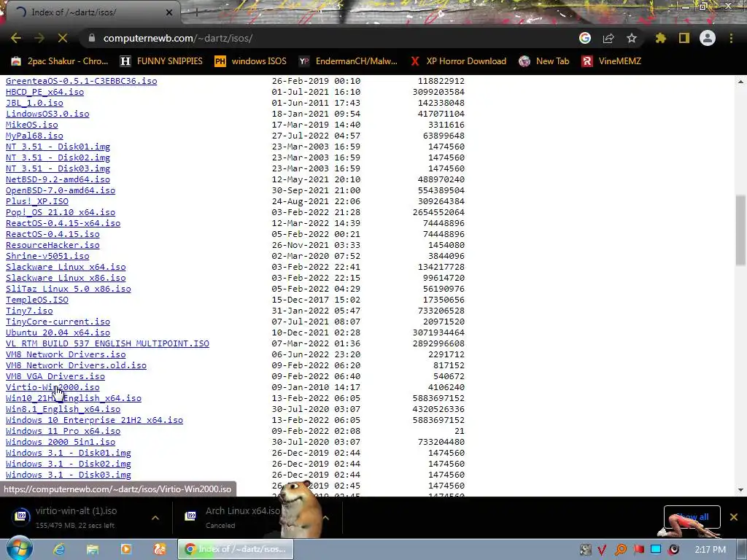Image resolution: width=747 pixels, height=560 pixels.
Task: Click the share page icon
Action: point(608,38)
